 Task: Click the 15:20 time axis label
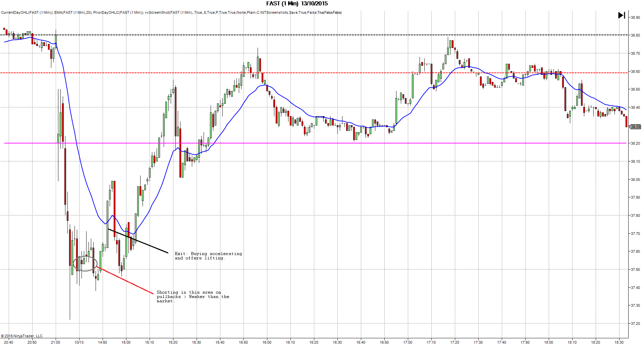coord(173,343)
